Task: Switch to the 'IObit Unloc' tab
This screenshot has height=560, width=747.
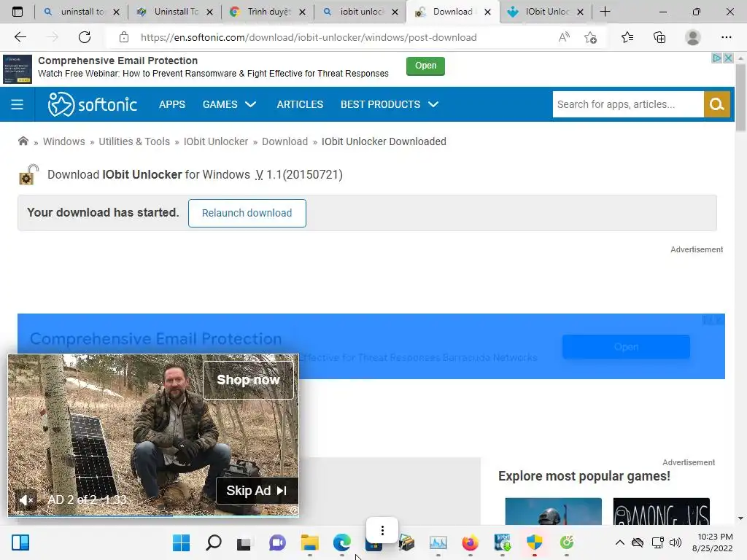Action: [546, 12]
